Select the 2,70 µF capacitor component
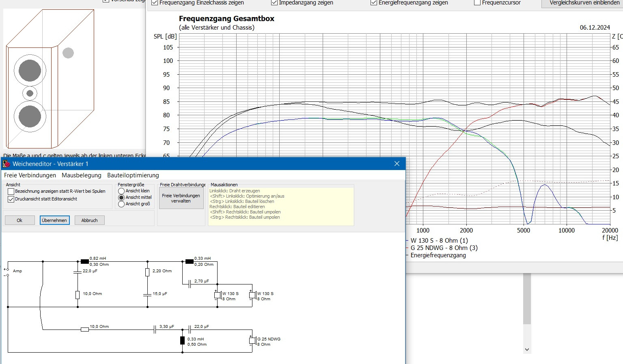The width and height of the screenshot is (623, 364). point(190,284)
